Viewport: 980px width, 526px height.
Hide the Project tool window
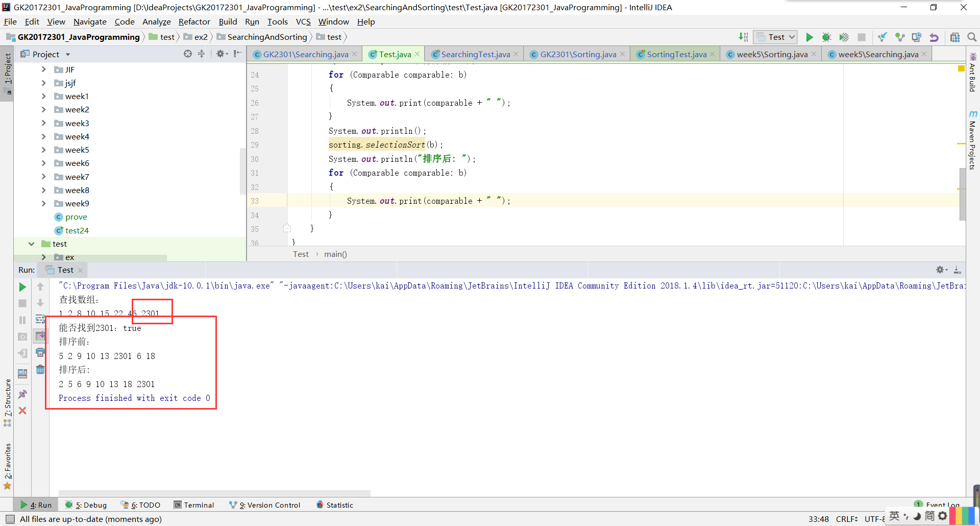pyautogui.click(x=237, y=54)
